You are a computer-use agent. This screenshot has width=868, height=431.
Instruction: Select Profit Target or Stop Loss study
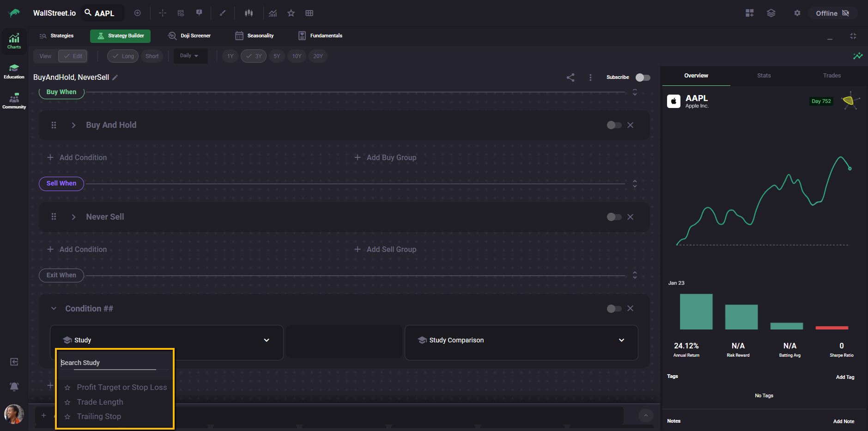click(x=121, y=387)
